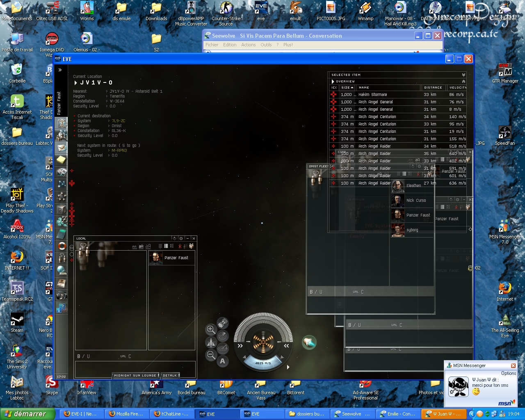Switch Local chat to compact list view
This screenshot has width=525, height=420.
[x=160, y=246]
